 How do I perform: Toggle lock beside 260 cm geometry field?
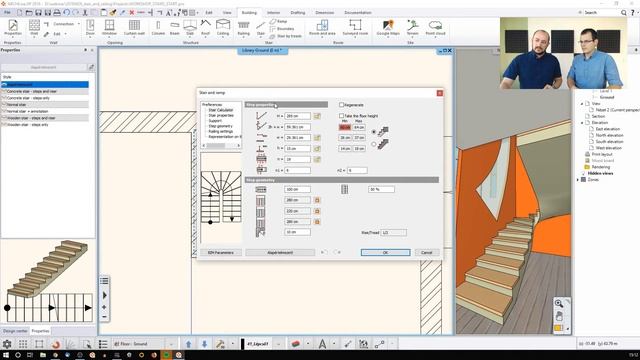point(317,200)
